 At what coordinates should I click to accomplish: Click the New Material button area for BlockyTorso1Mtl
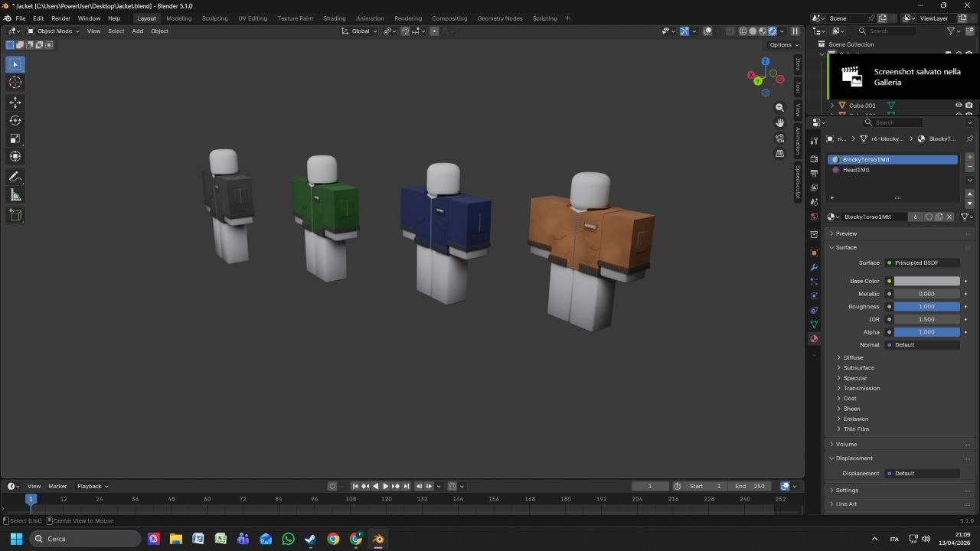click(x=941, y=217)
